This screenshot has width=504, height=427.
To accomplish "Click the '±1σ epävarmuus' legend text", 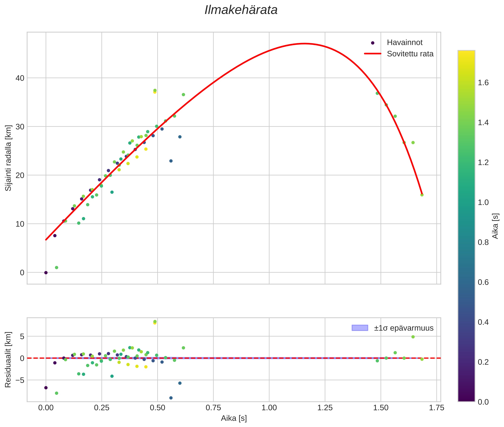I will [404, 328].
